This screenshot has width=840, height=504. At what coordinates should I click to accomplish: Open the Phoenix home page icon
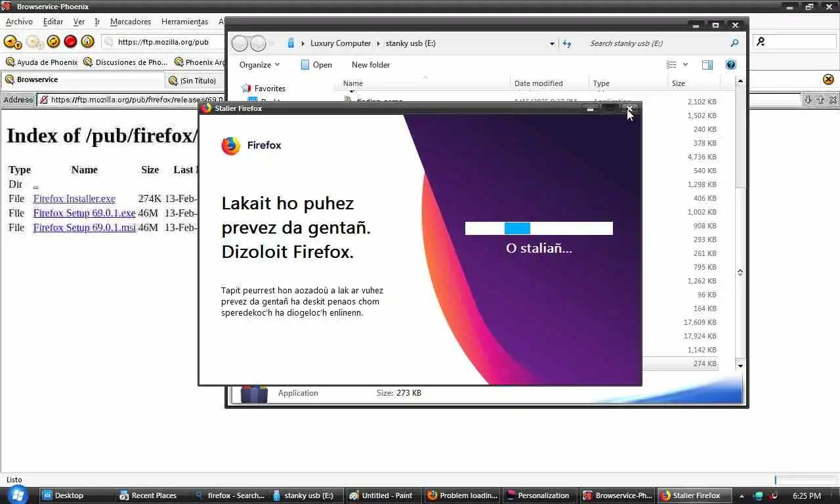(x=87, y=41)
